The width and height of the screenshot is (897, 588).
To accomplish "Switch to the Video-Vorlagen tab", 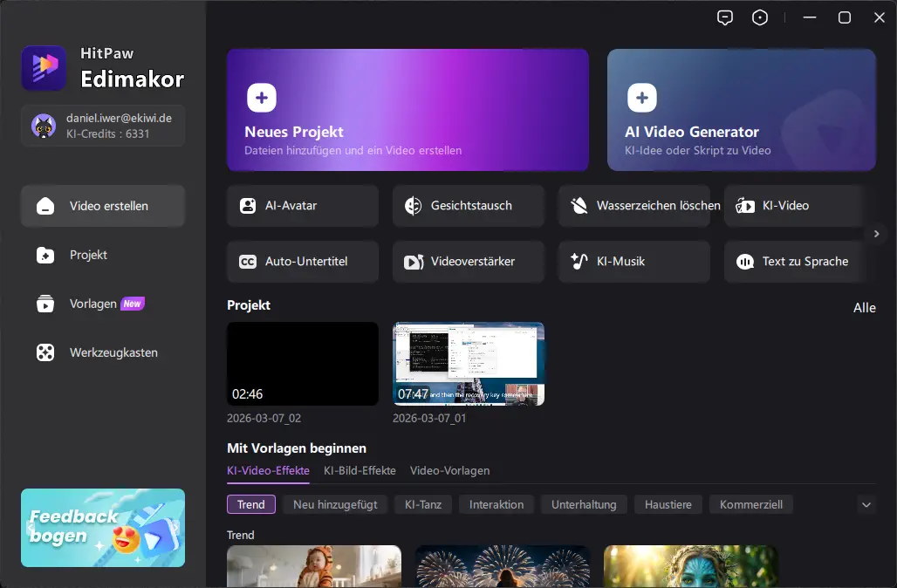I will (449, 470).
